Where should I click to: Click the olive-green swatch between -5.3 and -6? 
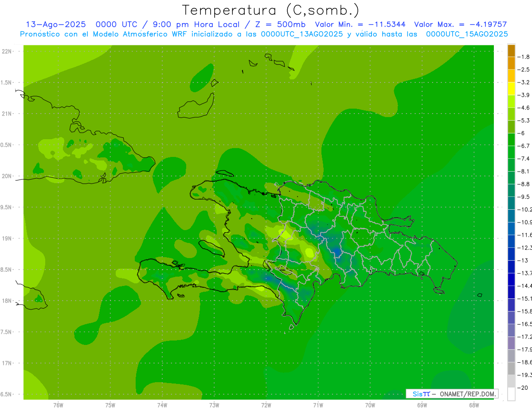point(512,127)
